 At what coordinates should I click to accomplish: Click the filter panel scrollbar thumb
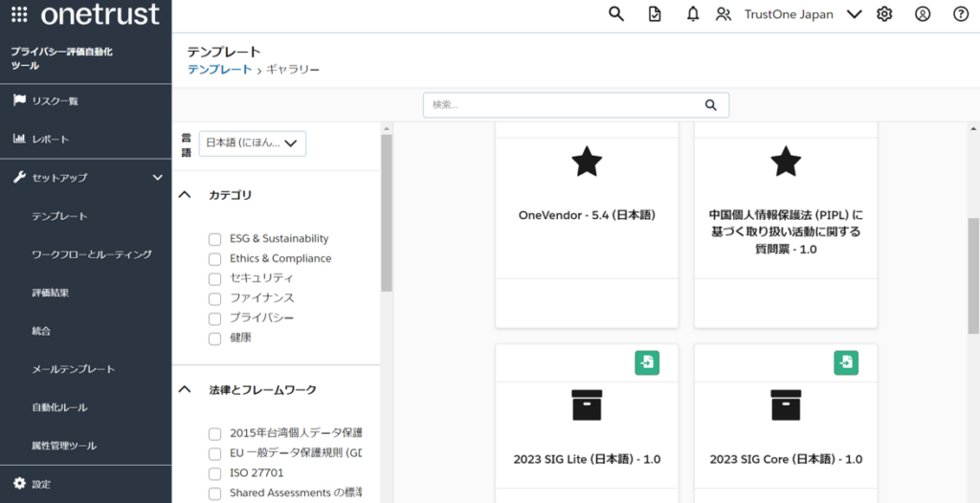coord(387,212)
